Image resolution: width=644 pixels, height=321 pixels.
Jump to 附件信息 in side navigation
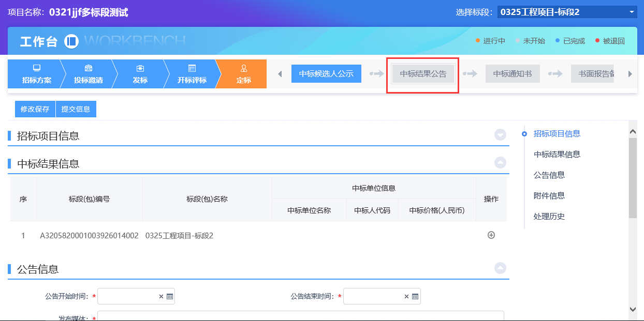click(549, 195)
